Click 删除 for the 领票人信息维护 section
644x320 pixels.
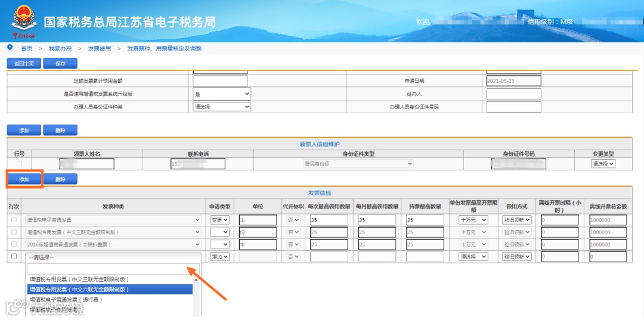coord(60,130)
